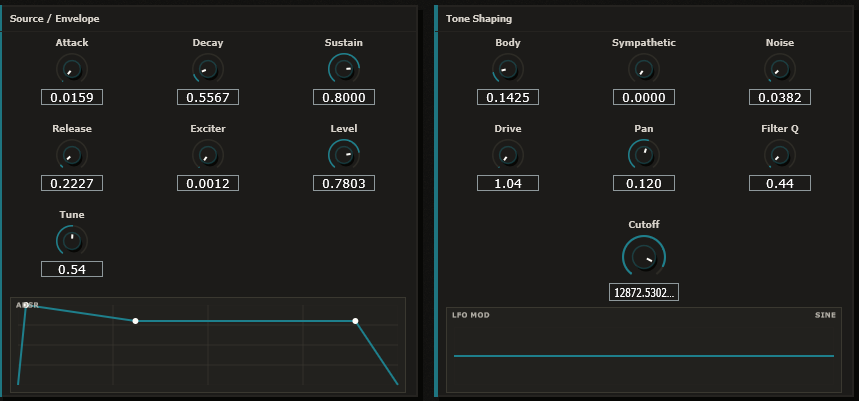
Task: Click the Filter Q knob
Action: tap(779, 155)
